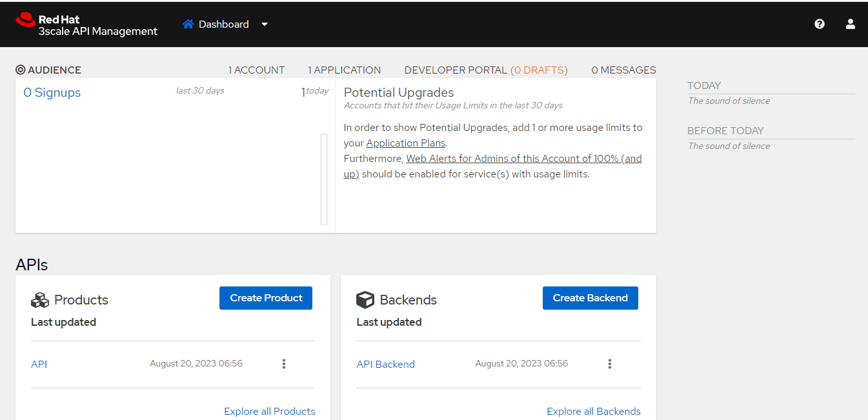Click the Red Hat hat logo
Image resolution: width=868 pixels, height=420 pixels.
point(26,19)
